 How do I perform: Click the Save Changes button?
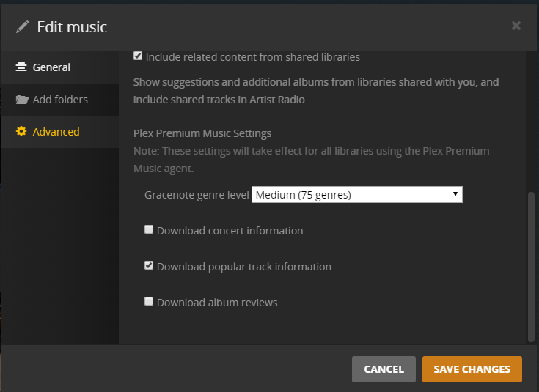pyautogui.click(x=472, y=369)
